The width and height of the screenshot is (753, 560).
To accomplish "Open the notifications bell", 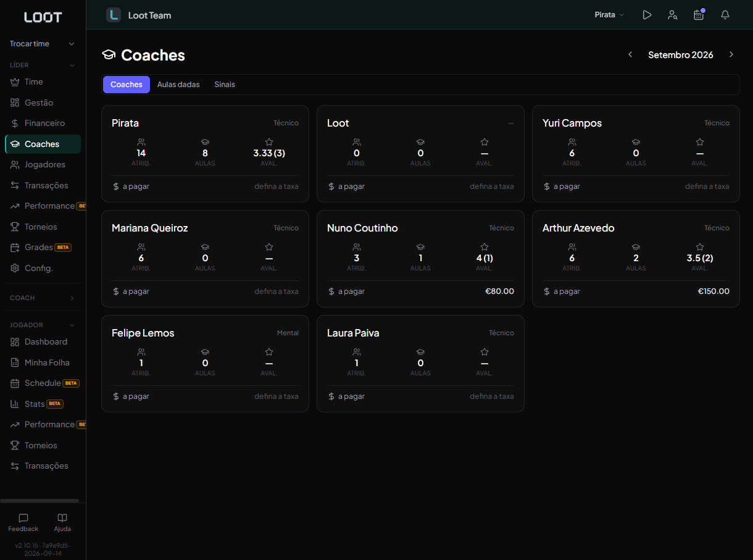I will point(725,15).
